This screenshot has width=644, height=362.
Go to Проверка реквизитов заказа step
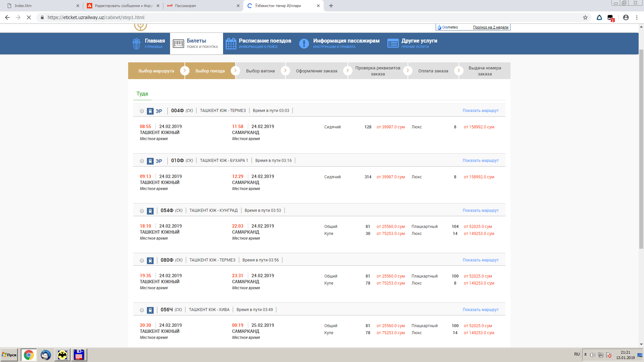[x=378, y=71]
